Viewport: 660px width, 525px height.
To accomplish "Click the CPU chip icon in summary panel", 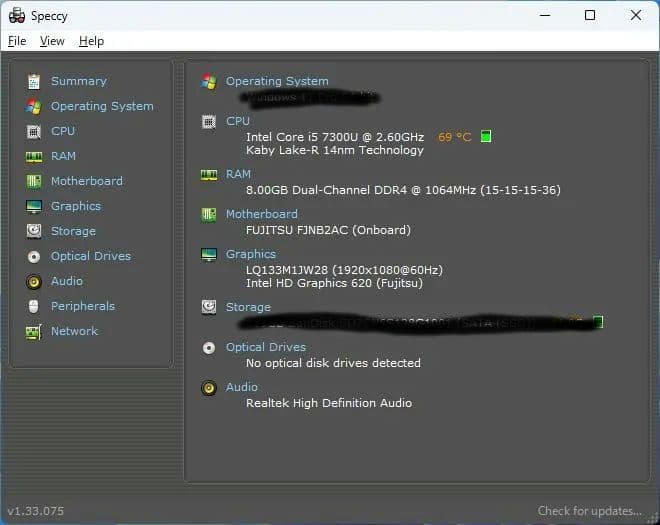I will (209, 122).
